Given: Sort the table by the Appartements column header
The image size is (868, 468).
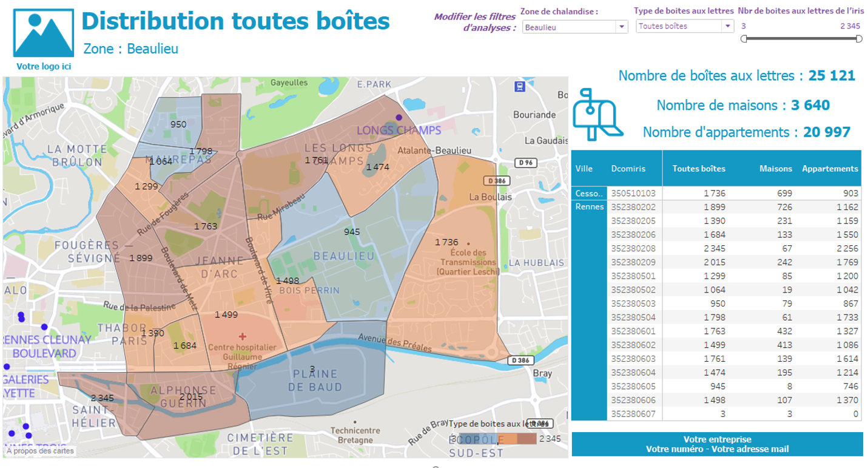Looking at the screenshot, I should [x=829, y=168].
